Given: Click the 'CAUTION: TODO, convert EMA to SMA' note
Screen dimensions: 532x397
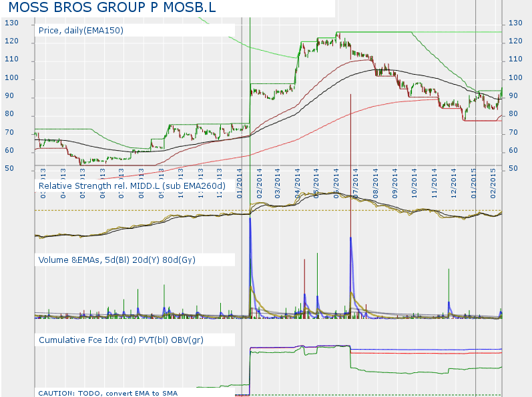Looking at the screenshot, I should [108, 393].
